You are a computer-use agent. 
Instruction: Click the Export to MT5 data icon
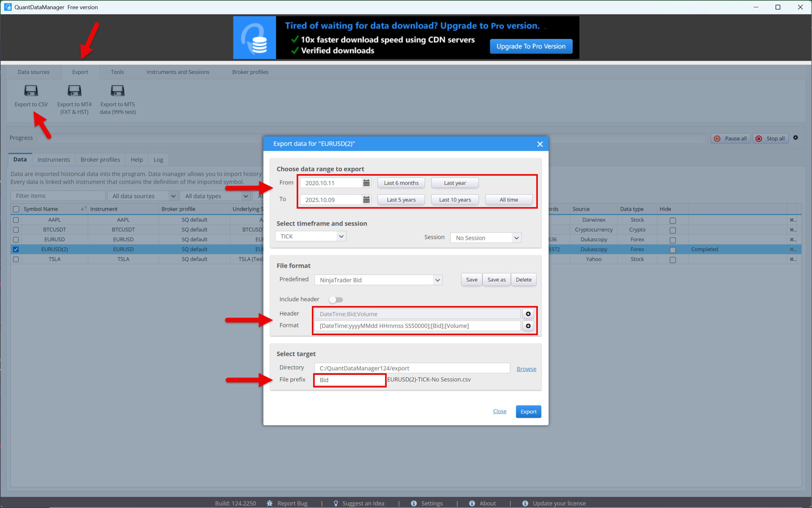tap(118, 91)
